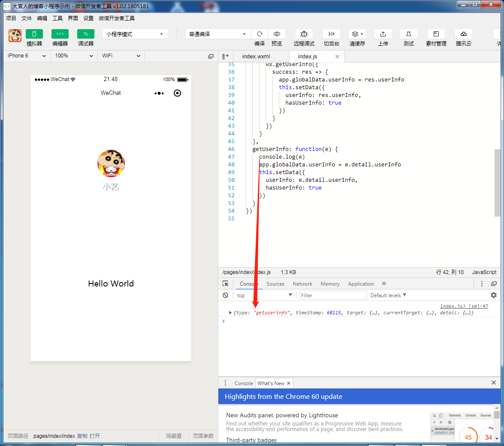
Task: Detach the simulator window icon
Action: click(x=211, y=56)
